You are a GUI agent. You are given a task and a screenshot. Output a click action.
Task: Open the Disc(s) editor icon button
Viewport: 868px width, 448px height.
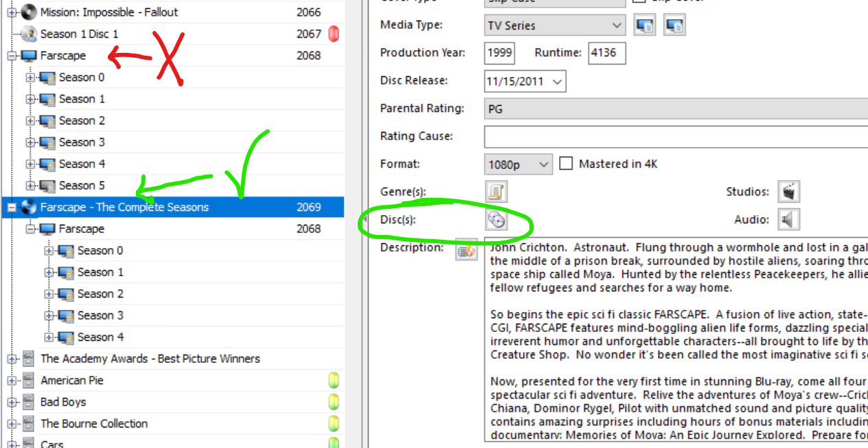(x=496, y=220)
